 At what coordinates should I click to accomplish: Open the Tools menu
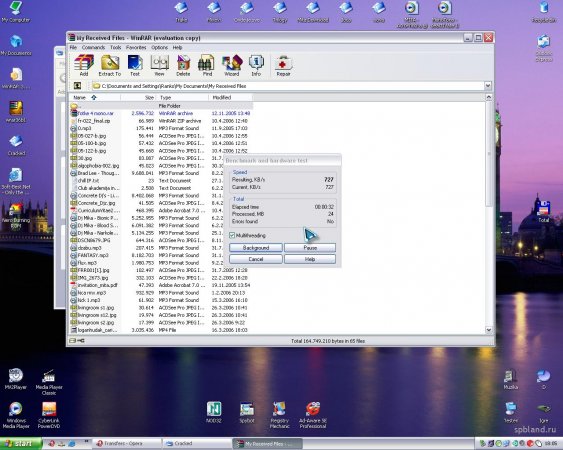[115, 47]
